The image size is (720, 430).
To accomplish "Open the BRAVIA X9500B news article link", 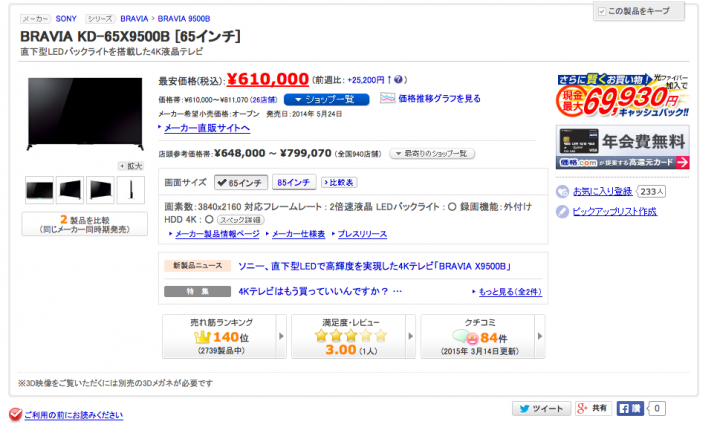I will [374, 266].
